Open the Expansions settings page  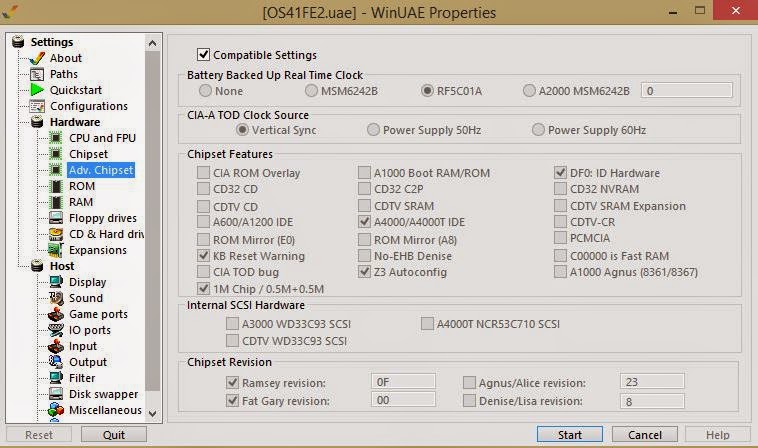pyautogui.click(x=98, y=250)
